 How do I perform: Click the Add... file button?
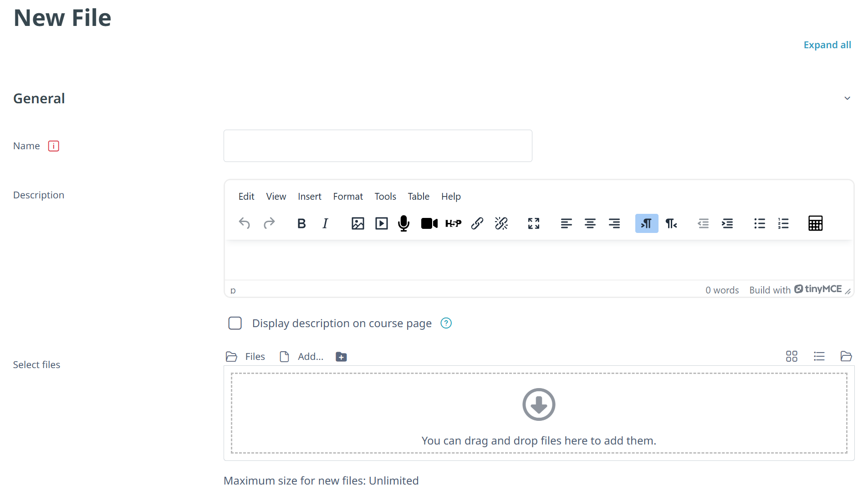click(x=302, y=357)
